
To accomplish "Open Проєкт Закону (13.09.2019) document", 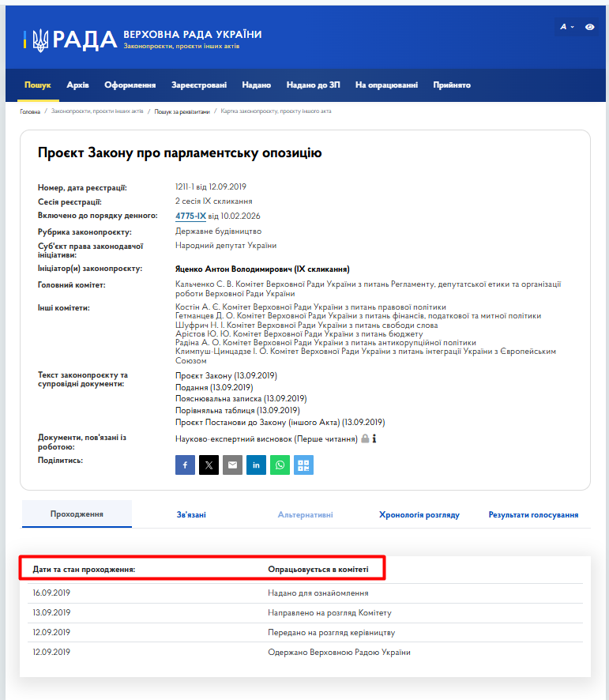I will 226,375.
